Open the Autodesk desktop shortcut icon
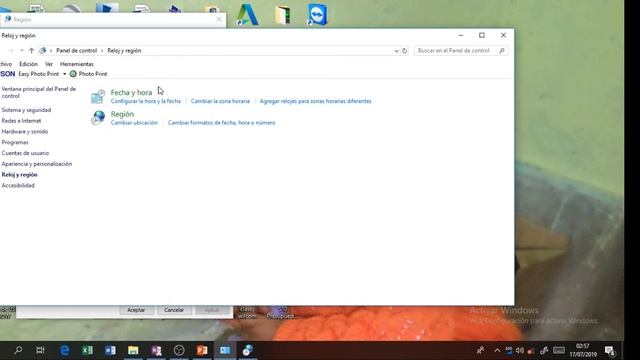This screenshot has height=360, width=640. coord(248,15)
